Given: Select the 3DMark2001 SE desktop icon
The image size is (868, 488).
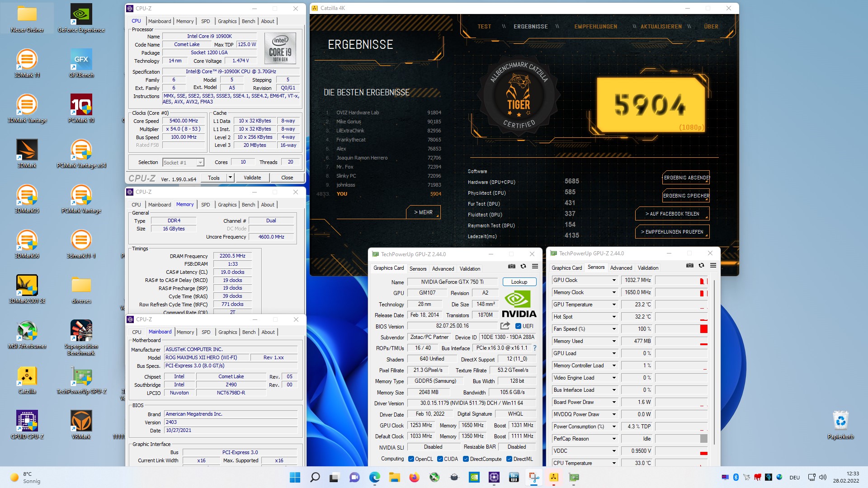Looking at the screenshot, I should [27, 289].
